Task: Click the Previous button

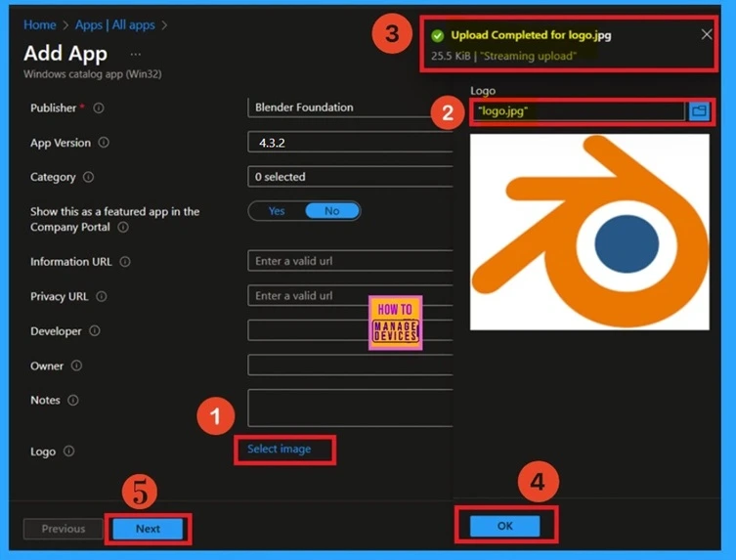Action: coord(64,529)
